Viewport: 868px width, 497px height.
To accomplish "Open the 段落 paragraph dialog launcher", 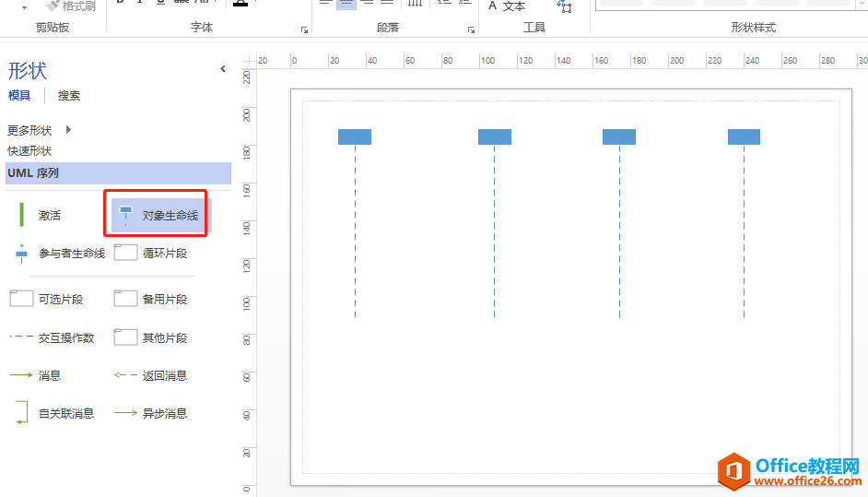I will point(471,30).
